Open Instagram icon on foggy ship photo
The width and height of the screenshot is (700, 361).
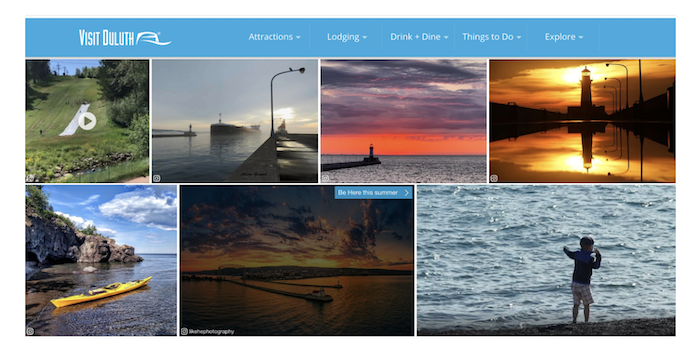tap(157, 178)
